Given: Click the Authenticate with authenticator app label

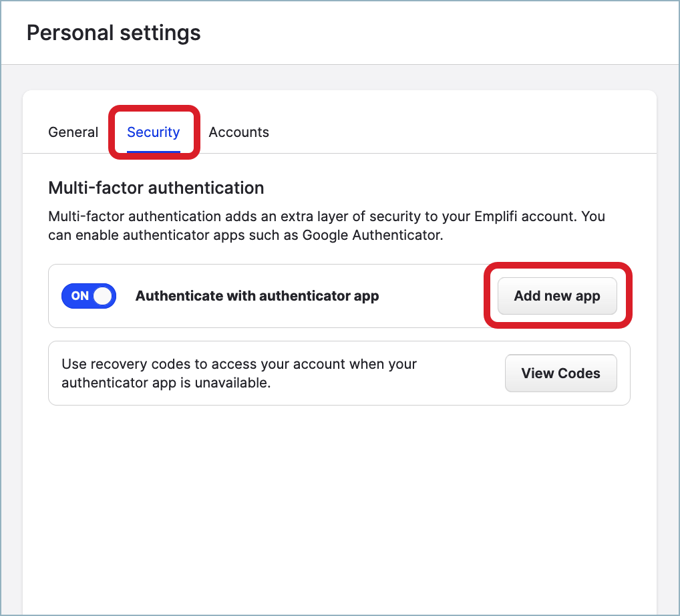Looking at the screenshot, I should [257, 296].
